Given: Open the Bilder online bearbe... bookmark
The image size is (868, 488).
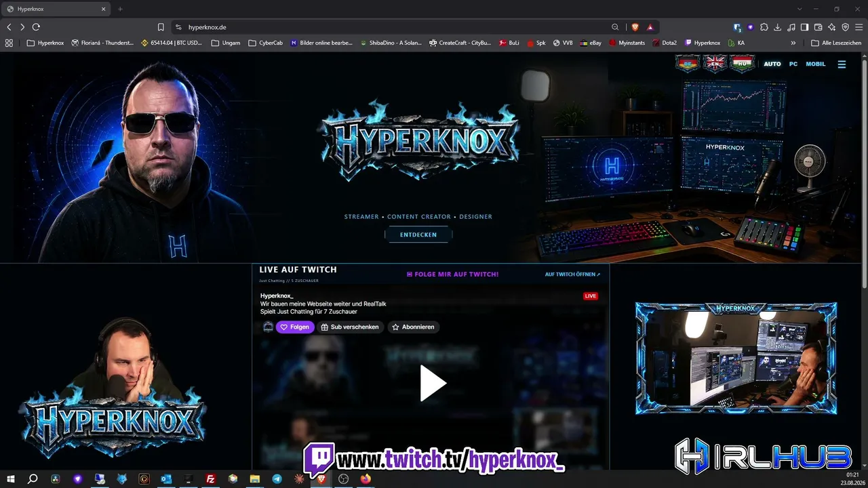Looking at the screenshot, I should (x=321, y=43).
